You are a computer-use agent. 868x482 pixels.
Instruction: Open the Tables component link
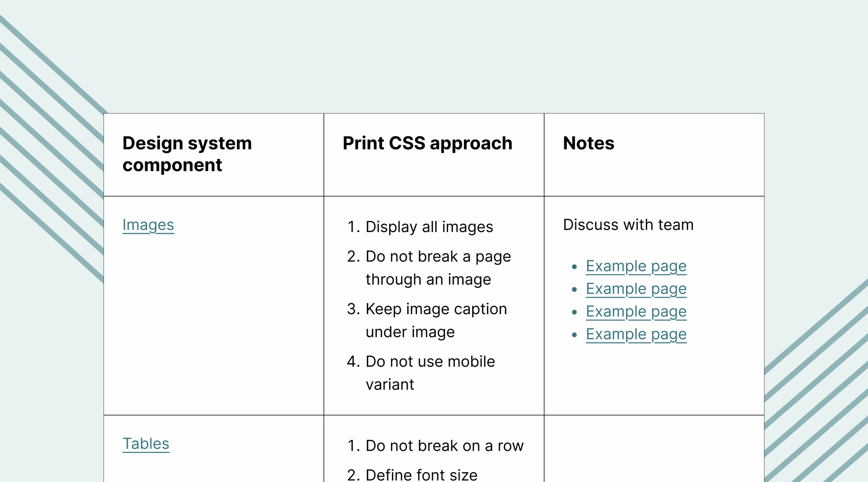coord(146,444)
